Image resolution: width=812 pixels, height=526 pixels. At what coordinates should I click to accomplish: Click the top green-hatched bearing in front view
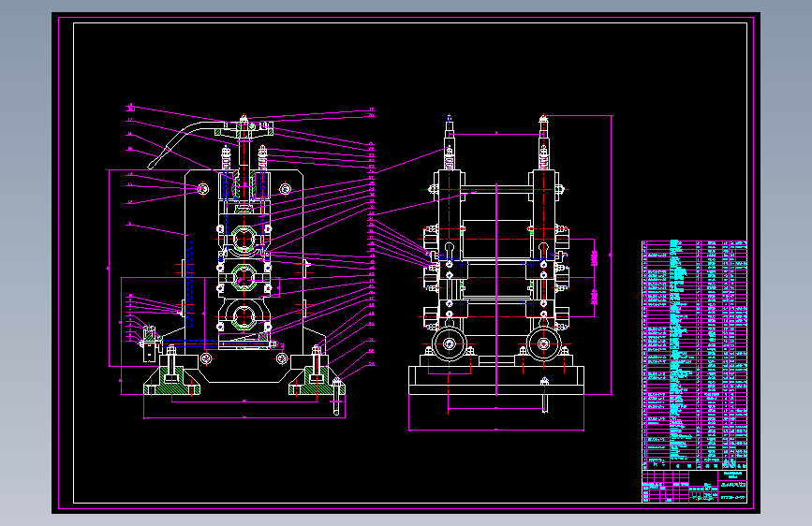coord(244,240)
